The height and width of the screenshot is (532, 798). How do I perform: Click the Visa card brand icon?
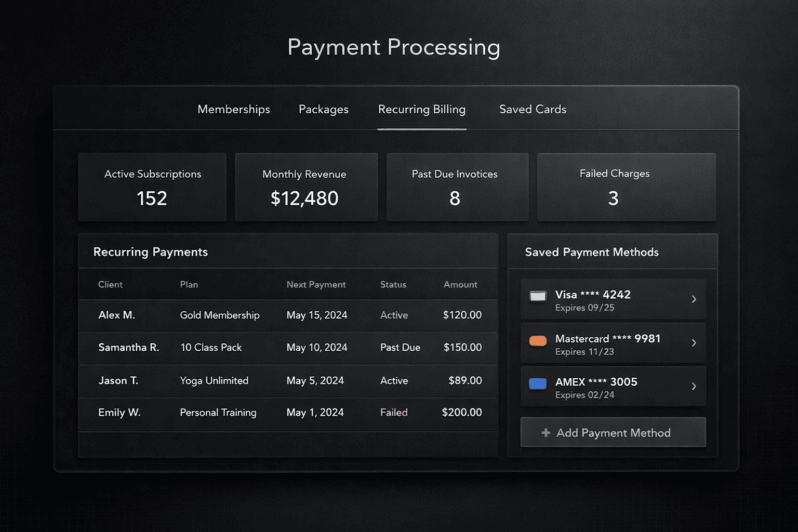(x=538, y=296)
